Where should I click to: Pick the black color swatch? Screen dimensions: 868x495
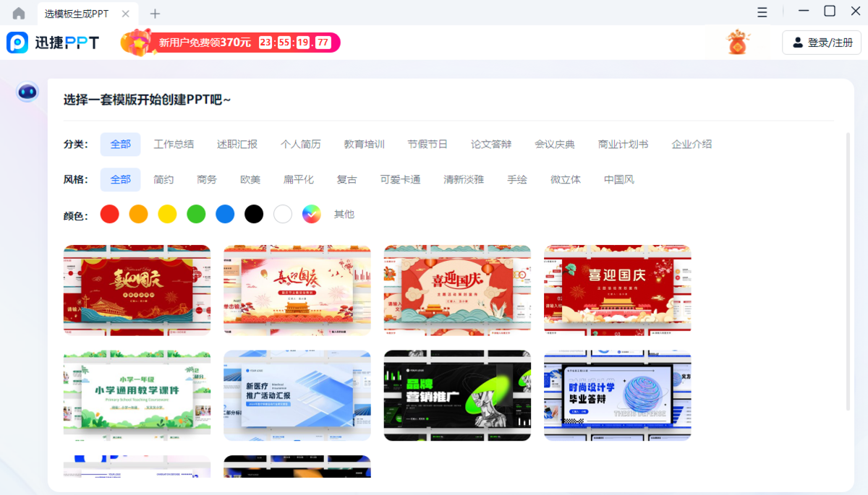pos(254,214)
